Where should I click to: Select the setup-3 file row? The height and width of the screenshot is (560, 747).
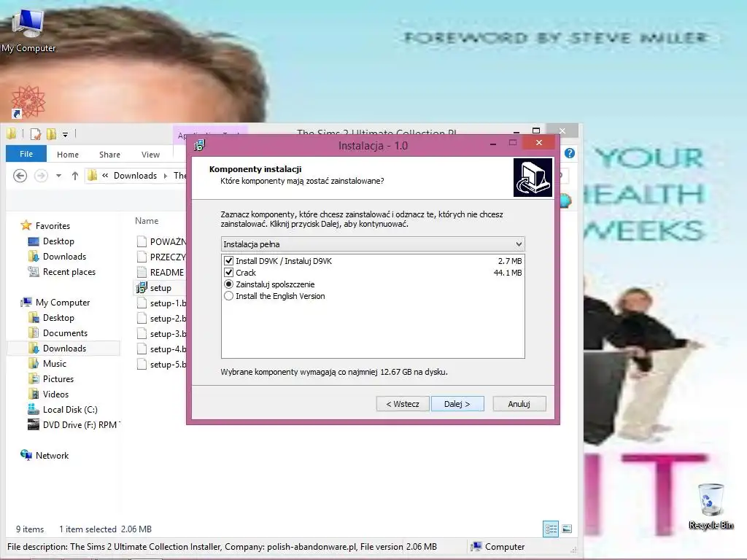tap(161, 333)
